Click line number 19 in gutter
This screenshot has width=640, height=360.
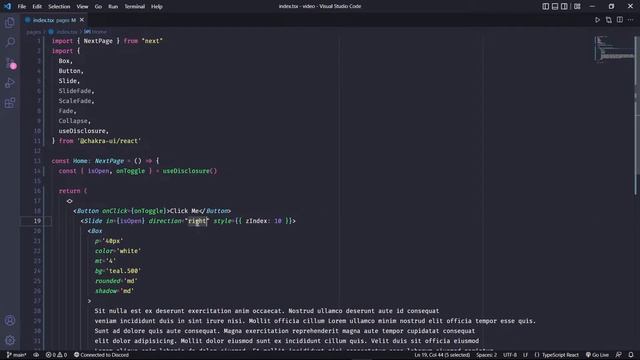click(x=37, y=221)
